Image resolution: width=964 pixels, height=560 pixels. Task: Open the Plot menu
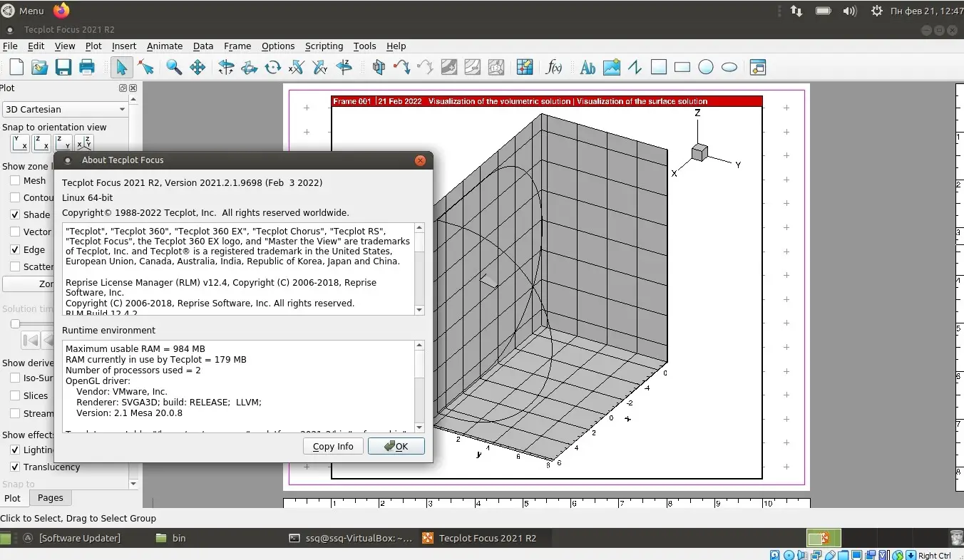click(x=93, y=46)
